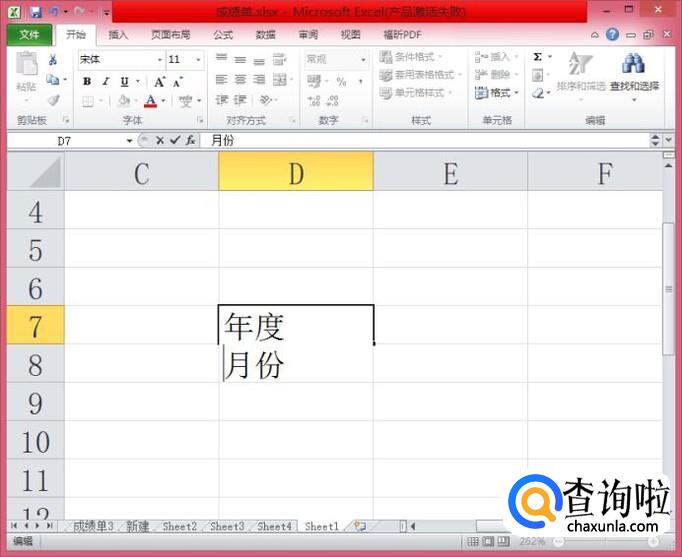
Task: Click the Select All corner button
Action: [36, 171]
